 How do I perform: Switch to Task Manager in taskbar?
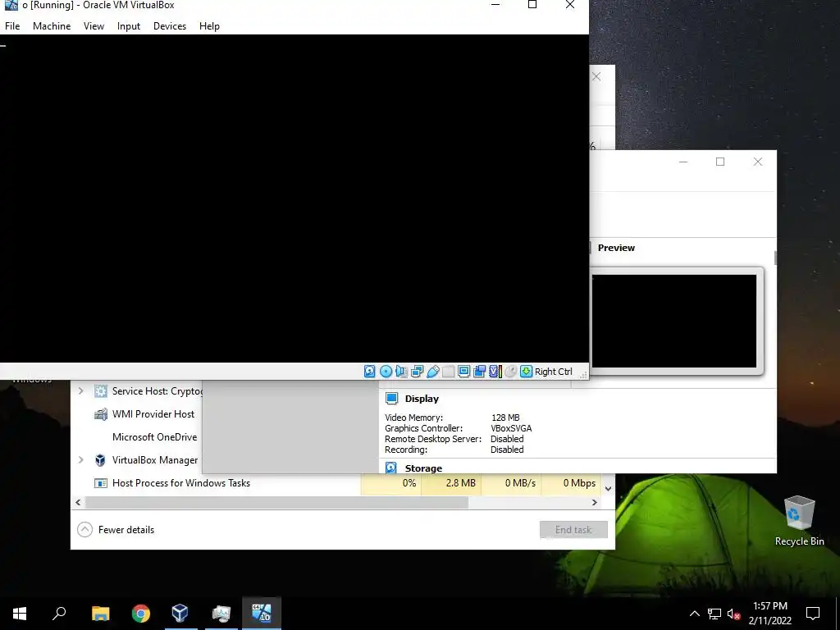(x=221, y=614)
